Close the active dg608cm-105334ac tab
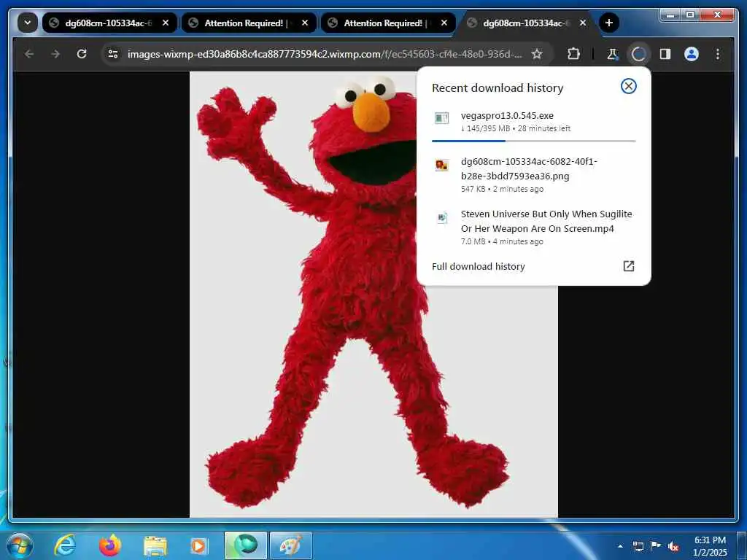Viewport: 747px width, 560px height. (x=583, y=23)
